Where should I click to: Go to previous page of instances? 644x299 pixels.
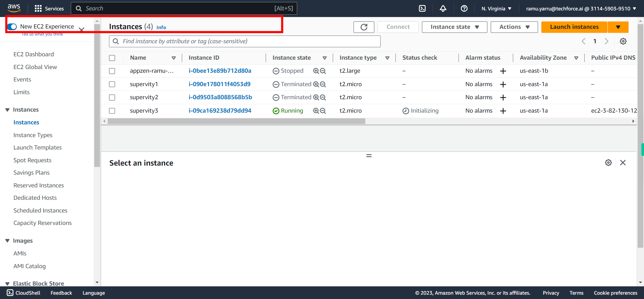point(583,41)
